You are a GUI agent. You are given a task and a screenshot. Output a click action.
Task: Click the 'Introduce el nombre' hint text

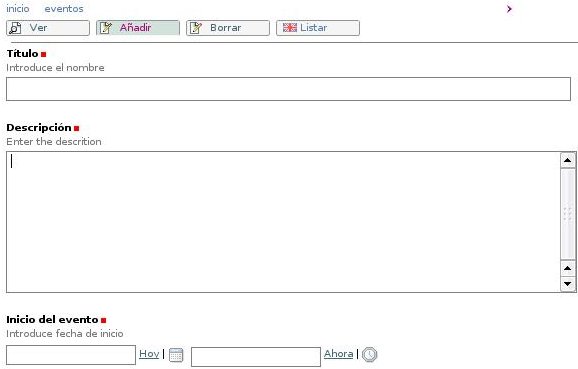point(55,68)
